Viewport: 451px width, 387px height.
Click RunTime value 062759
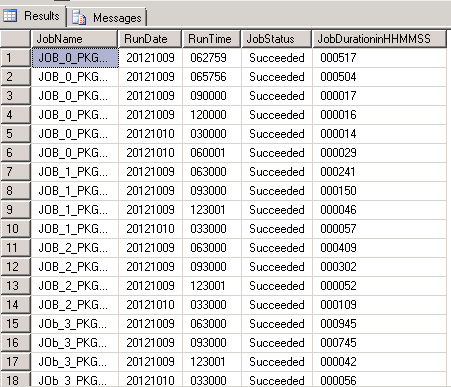pos(208,58)
